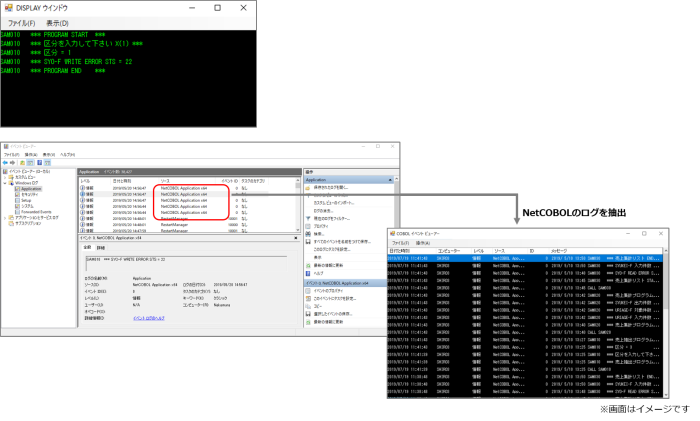The image size is (700, 421).
Task: Click the Forward arrow in Event Viewer toolbar
Action: coord(12,163)
